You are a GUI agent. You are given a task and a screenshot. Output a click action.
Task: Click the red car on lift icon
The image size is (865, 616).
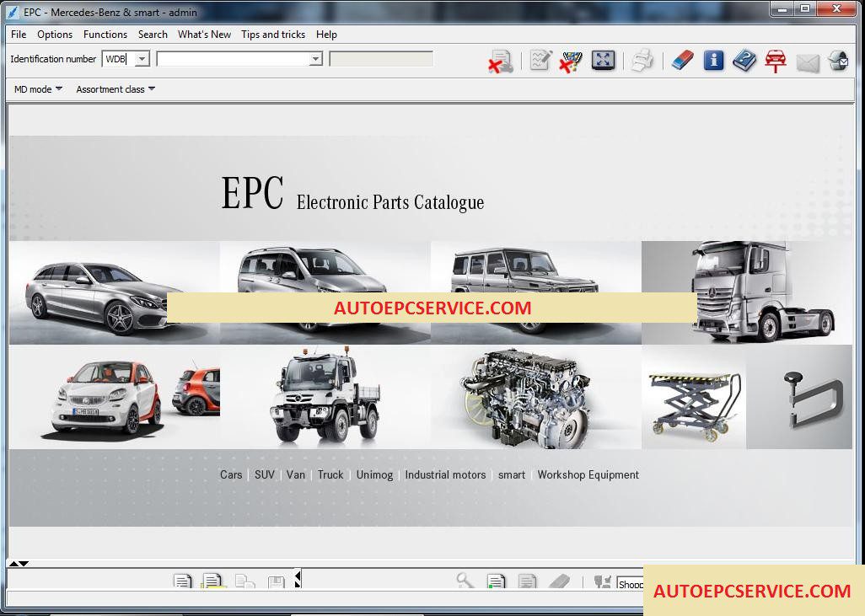(x=775, y=60)
